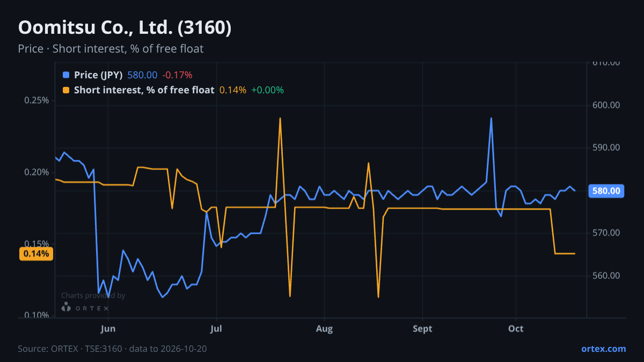Screen dimensions: 644x362
Task: Click the 0.25% left axis label
Action: [36, 100]
